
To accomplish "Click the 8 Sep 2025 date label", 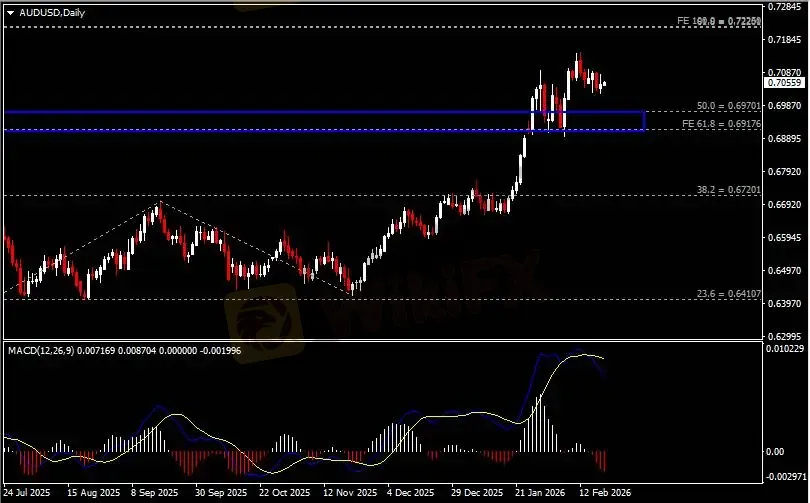I will pos(154,493).
